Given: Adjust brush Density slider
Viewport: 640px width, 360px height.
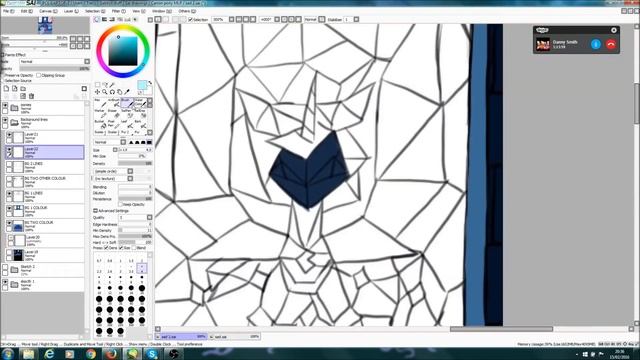Looking at the screenshot, I should coord(135,163).
